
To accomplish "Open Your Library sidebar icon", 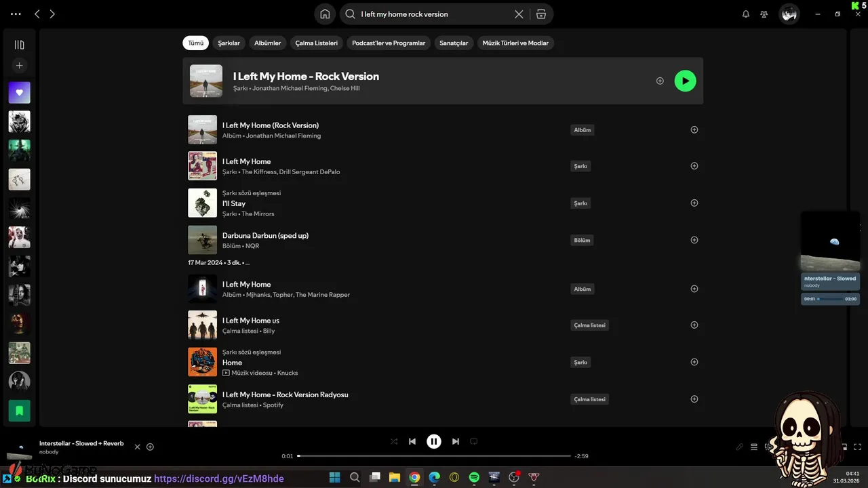I will [19, 45].
